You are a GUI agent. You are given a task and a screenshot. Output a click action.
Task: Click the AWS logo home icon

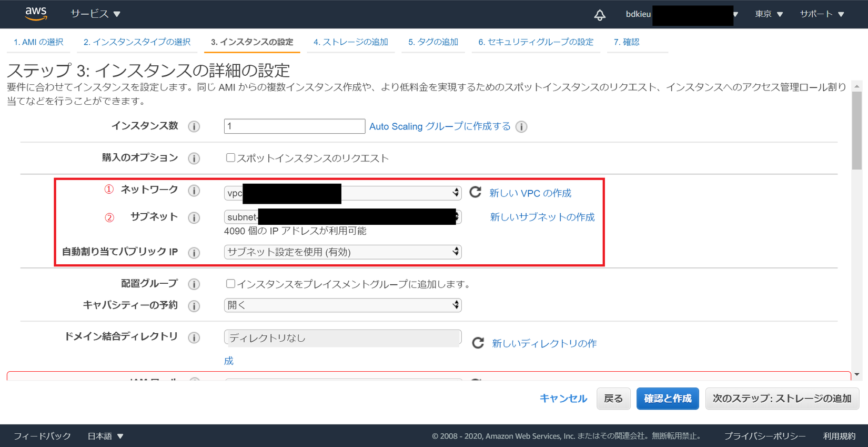click(36, 13)
